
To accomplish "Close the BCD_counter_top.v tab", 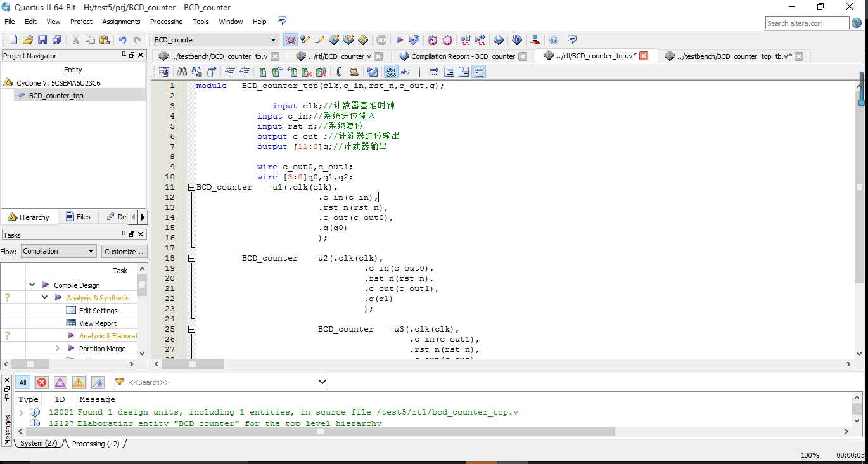I will [644, 56].
